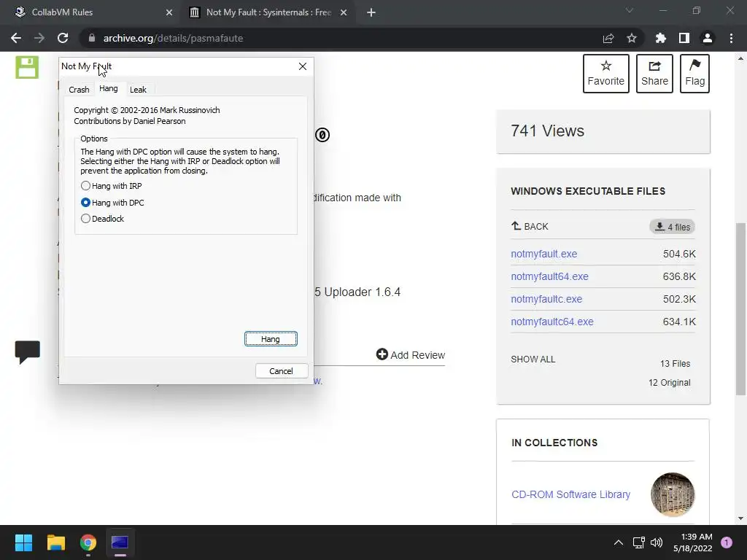Open Chrome extensions puzzle icon

point(661,38)
